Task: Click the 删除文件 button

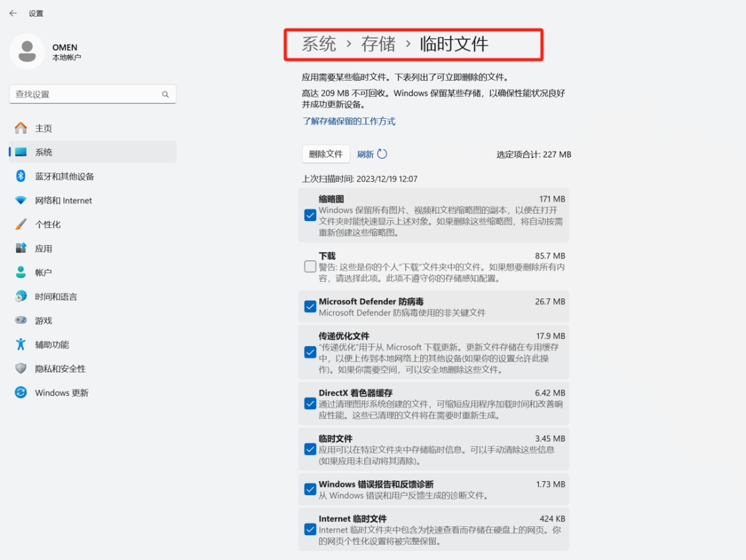Action: pos(326,154)
